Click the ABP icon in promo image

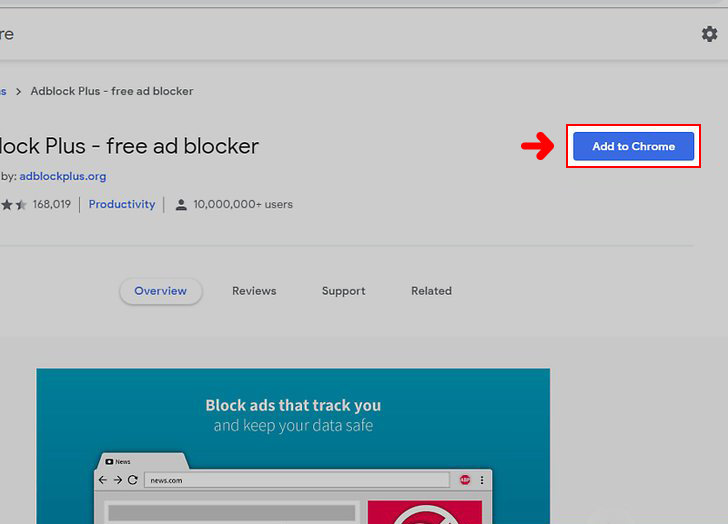[x=465, y=480]
